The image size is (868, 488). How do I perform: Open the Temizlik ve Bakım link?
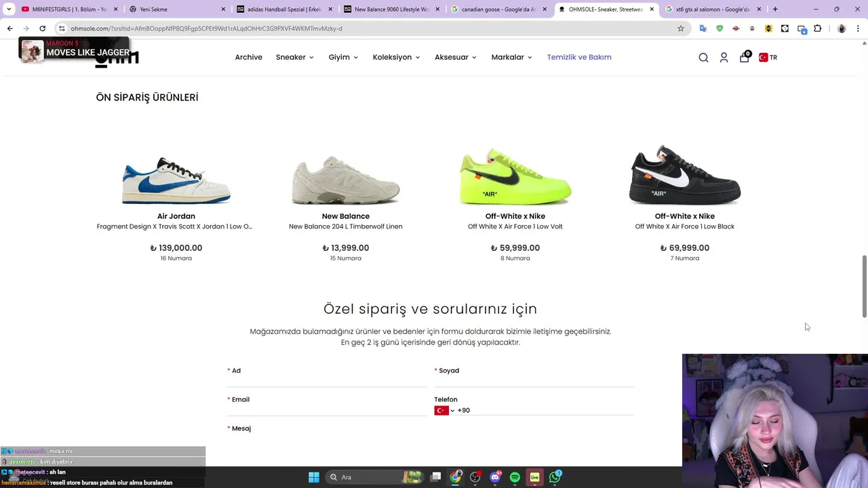coord(579,58)
